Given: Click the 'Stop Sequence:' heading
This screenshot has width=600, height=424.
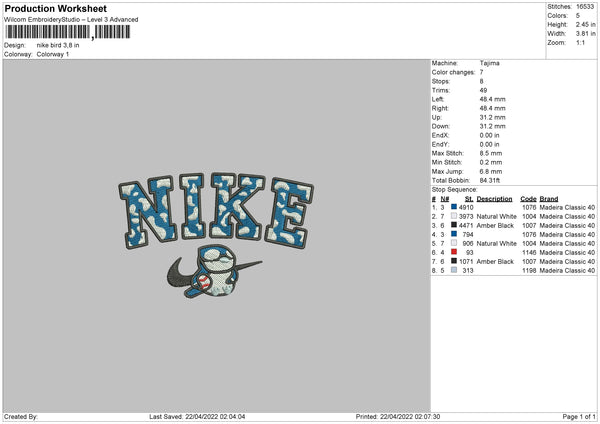Looking at the screenshot, I should click(455, 189).
